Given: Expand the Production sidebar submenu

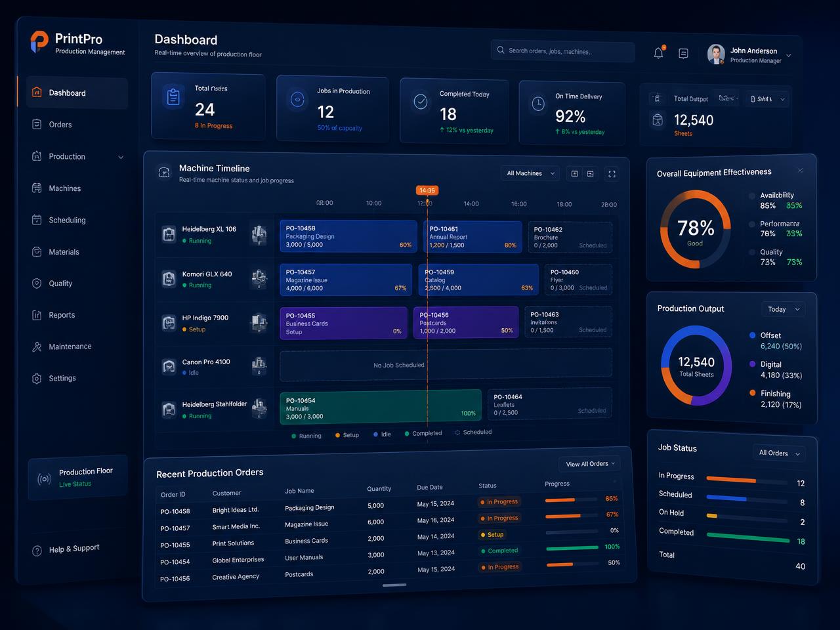Looking at the screenshot, I should (121, 157).
